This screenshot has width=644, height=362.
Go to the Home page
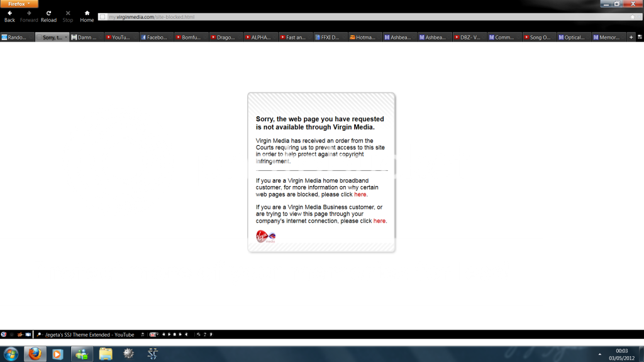coord(87,16)
